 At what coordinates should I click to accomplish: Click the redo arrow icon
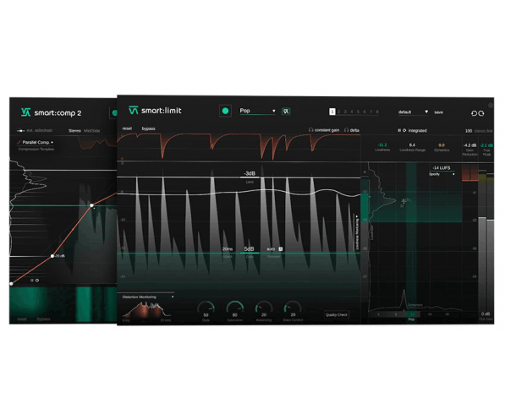(481, 113)
